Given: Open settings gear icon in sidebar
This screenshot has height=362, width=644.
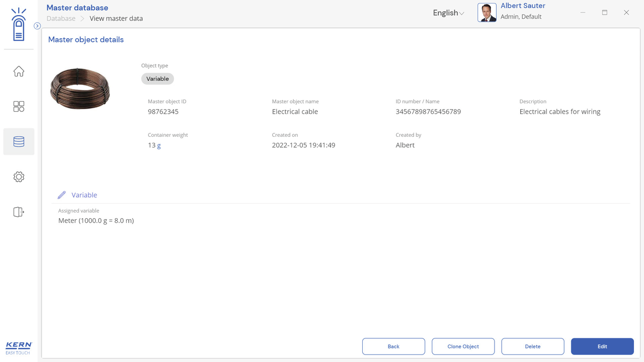Looking at the screenshot, I should (x=19, y=177).
